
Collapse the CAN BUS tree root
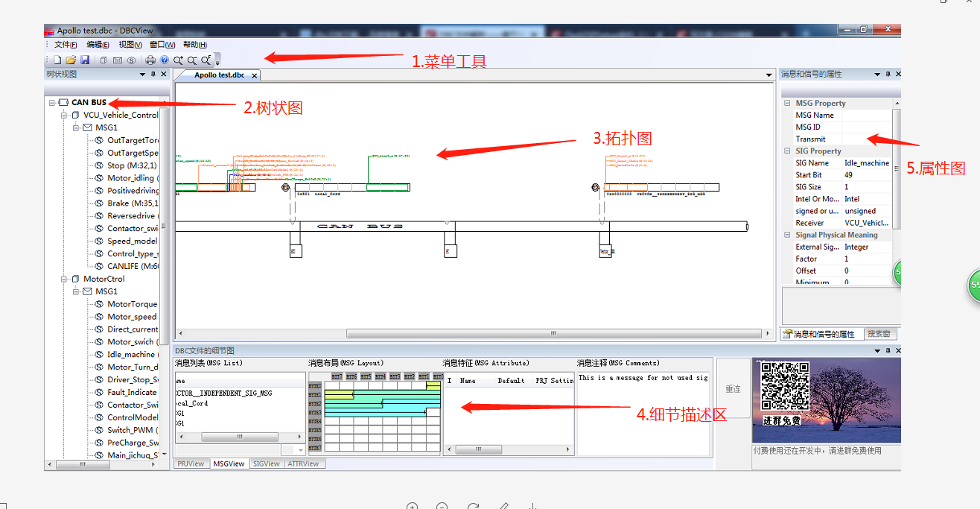pyautogui.click(x=51, y=102)
